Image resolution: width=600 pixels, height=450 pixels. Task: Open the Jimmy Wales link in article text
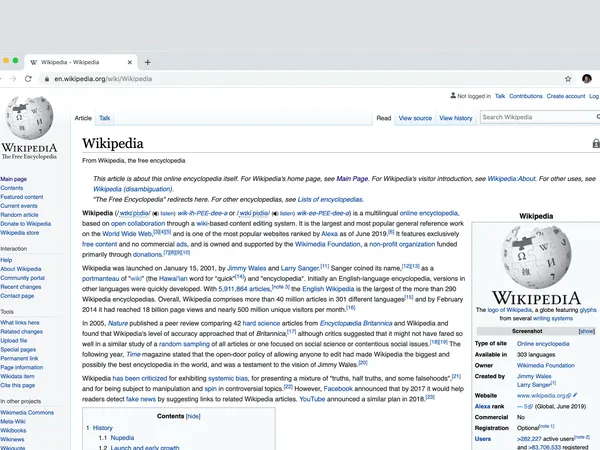[x=246, y=268]
